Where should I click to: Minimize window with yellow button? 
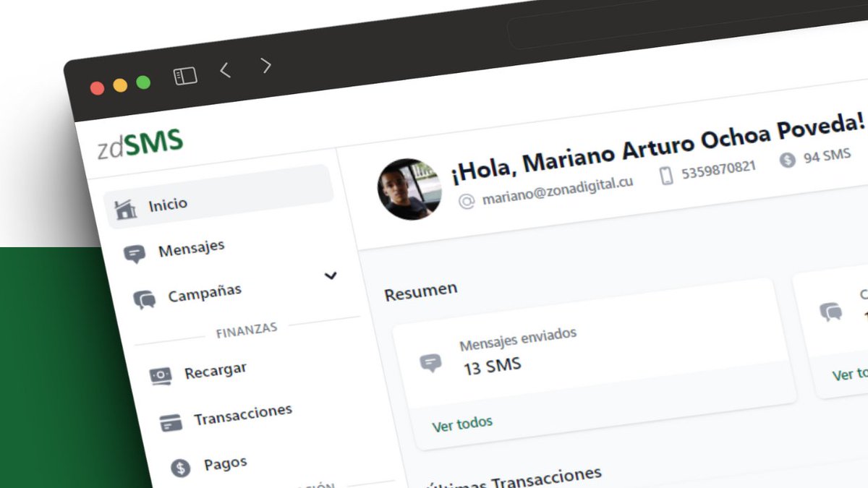tap(120, 85)
